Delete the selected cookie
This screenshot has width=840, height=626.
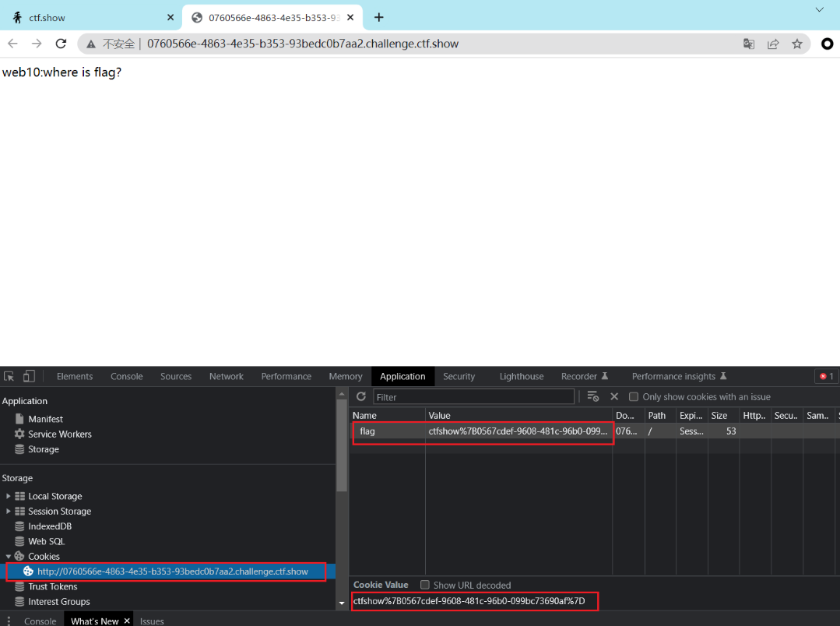tap(614, 396)
